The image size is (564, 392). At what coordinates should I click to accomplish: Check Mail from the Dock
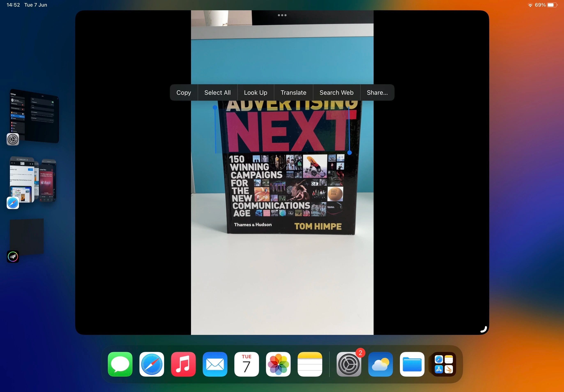(215, 364)
